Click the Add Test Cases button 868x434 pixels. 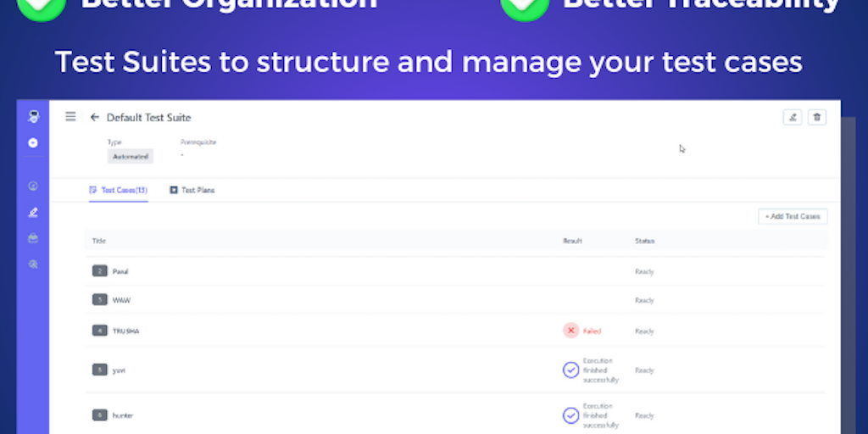(793, 217)
